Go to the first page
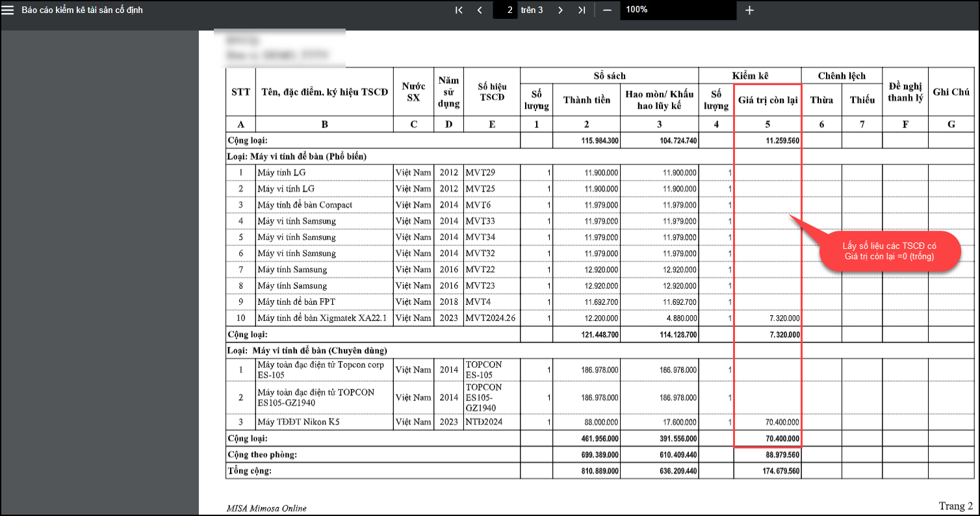Screen dimensions: 980x516 click(459, 10)
